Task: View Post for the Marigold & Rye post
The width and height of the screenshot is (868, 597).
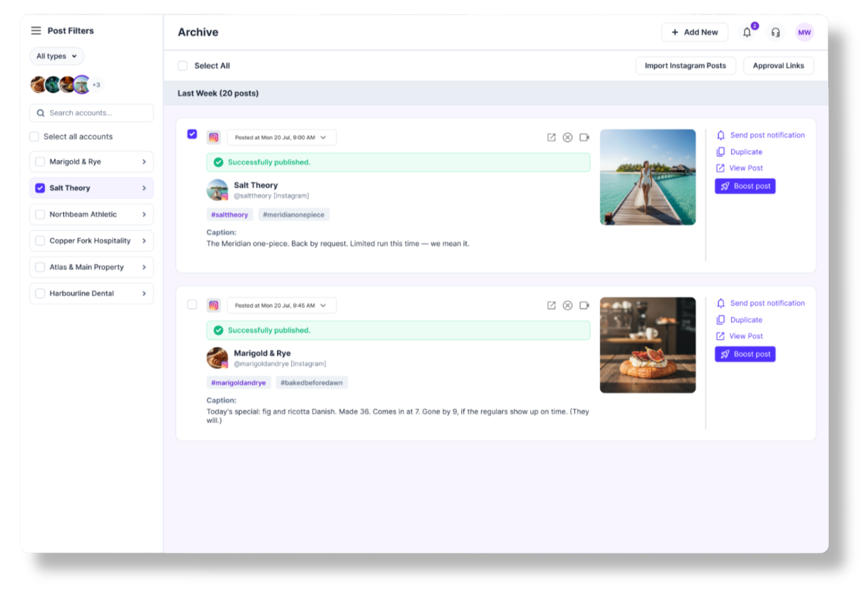Action: pos(740,336)
